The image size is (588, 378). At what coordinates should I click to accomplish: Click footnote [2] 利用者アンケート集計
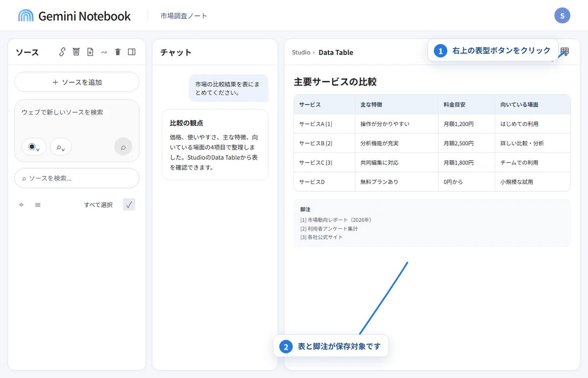(x=329, y=228)
